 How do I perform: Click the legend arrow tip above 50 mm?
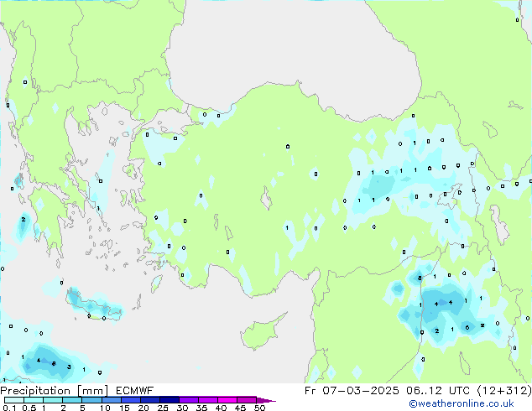[x=266, y=400]
